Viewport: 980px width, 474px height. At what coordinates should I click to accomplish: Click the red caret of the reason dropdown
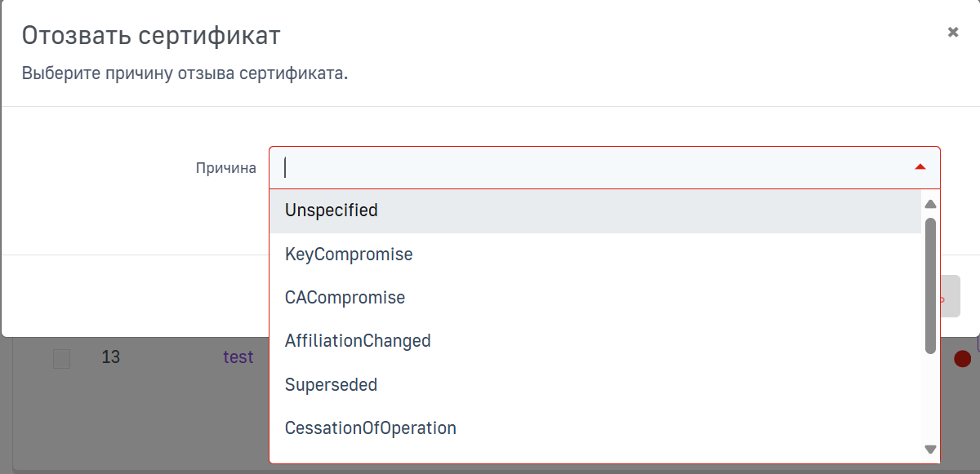[920, 167]
